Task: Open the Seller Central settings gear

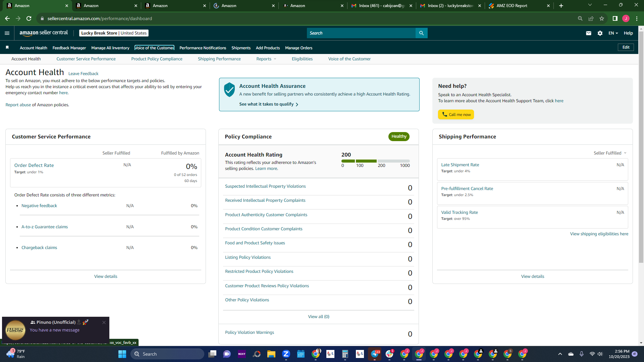Action: pyautogui.click(x=600, y=33)
